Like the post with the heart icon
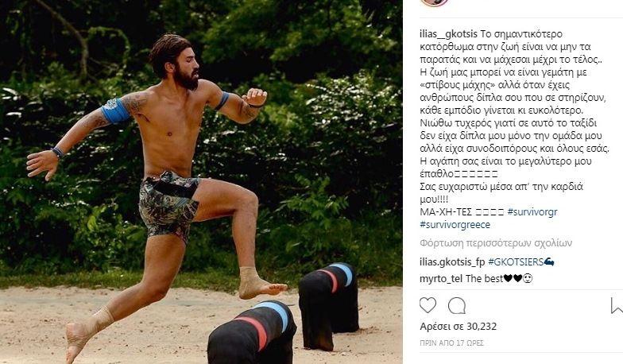Viewport: 623px width, 364px height. 428,305
